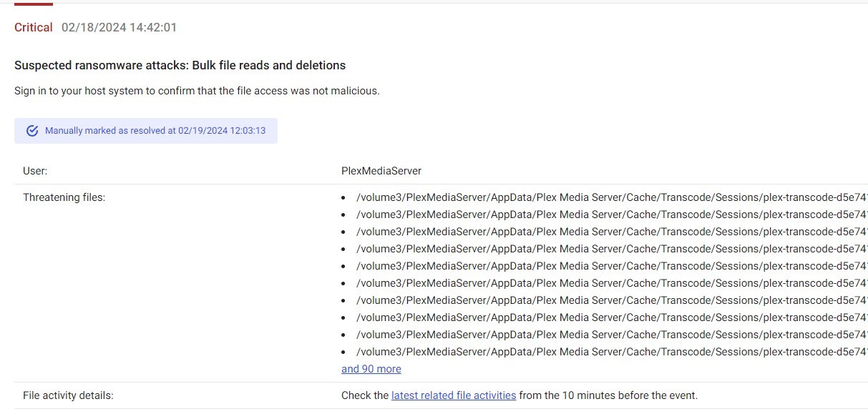Click the "Manually marked as resolved" badge text
868x414 pixels.
pyautogui.click(x=155, y=131)
